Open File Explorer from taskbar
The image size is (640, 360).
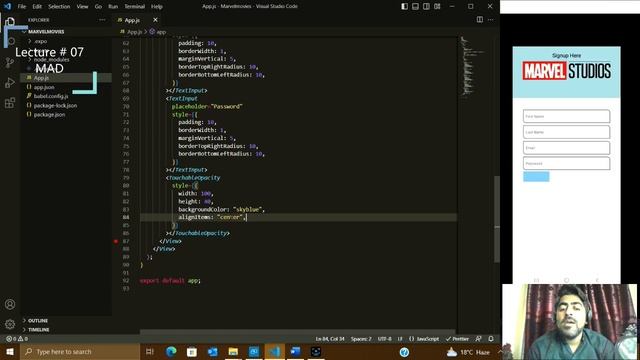233,351
